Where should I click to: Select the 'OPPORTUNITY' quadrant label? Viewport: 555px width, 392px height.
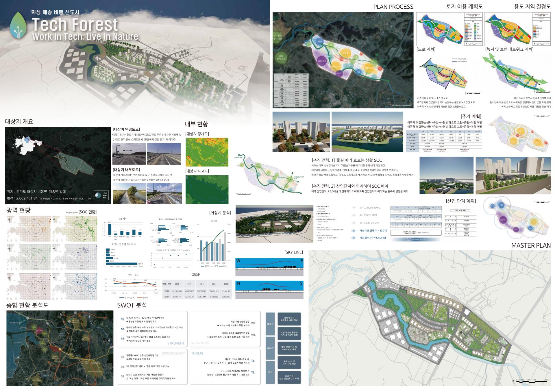tap(173, 353)
